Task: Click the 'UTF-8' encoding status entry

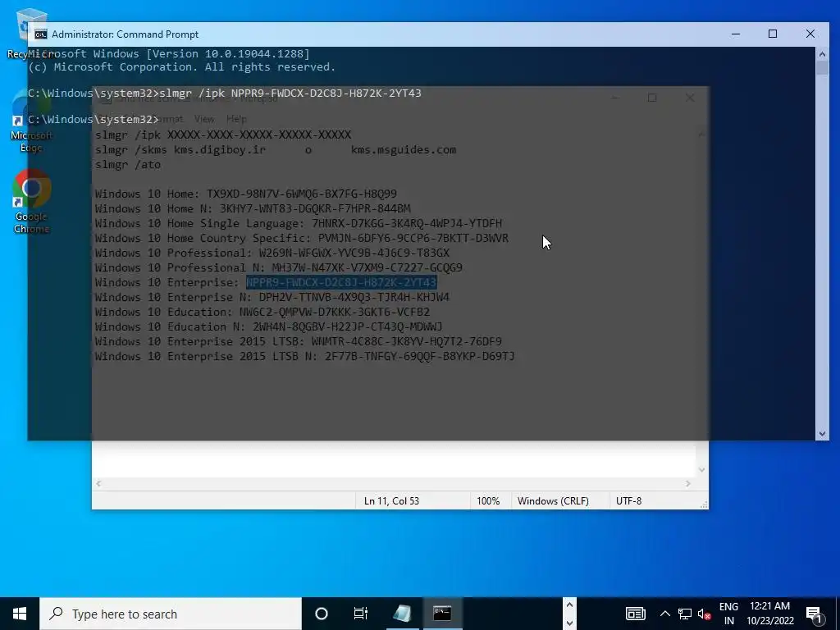Action: [x=628, y=501]
